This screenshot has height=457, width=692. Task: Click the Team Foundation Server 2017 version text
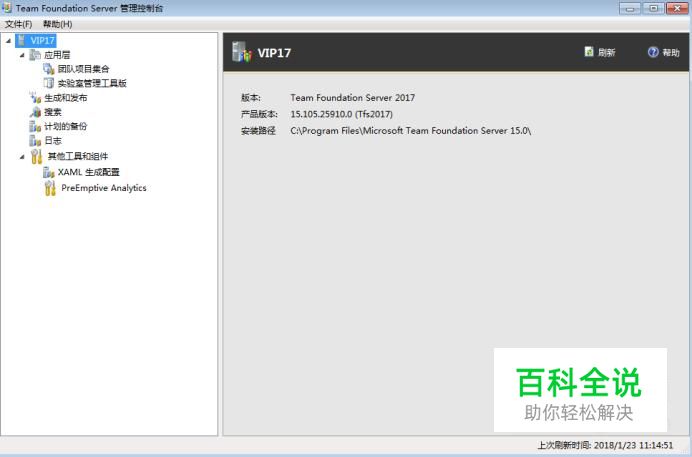(353, 97)
